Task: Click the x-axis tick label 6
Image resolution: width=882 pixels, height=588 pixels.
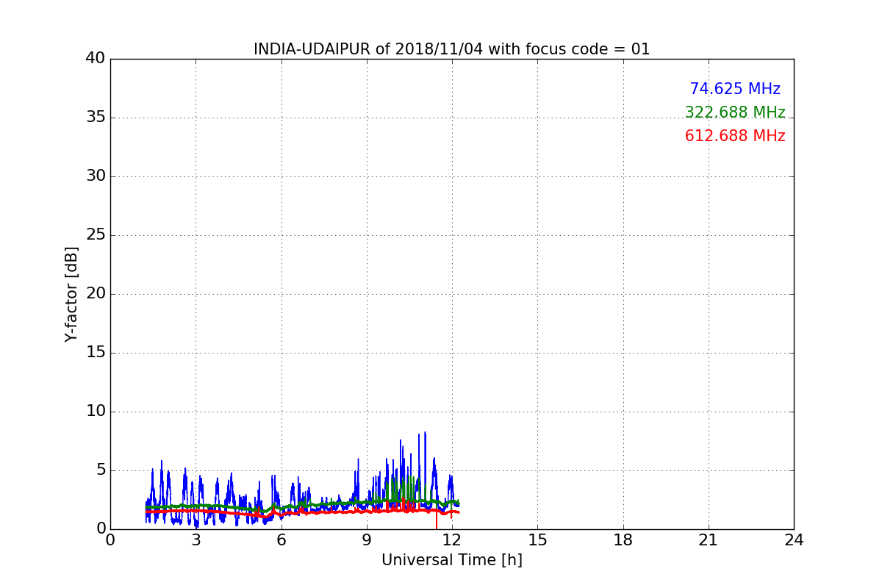Action: pyautogui.click(x=281, y=540)
